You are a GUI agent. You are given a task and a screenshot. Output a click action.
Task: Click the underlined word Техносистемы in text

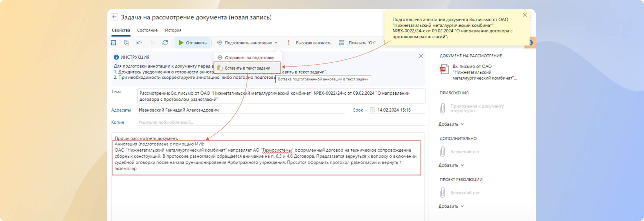[277, 150]
